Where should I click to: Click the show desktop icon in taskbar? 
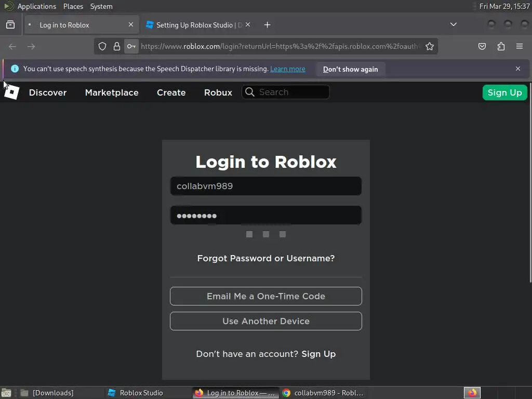pos(6,393)
